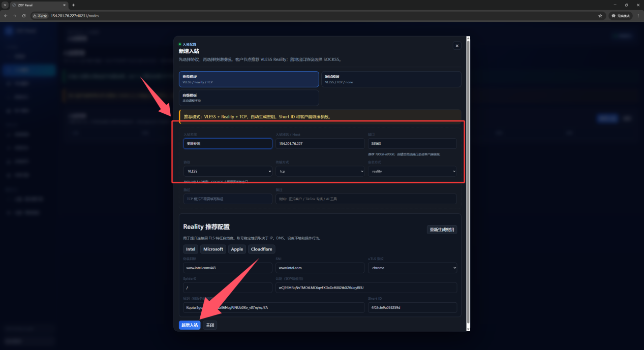Open the browser three-dot menu
Image resolution: width=644 pixels, height=350 pixels.
638,16
